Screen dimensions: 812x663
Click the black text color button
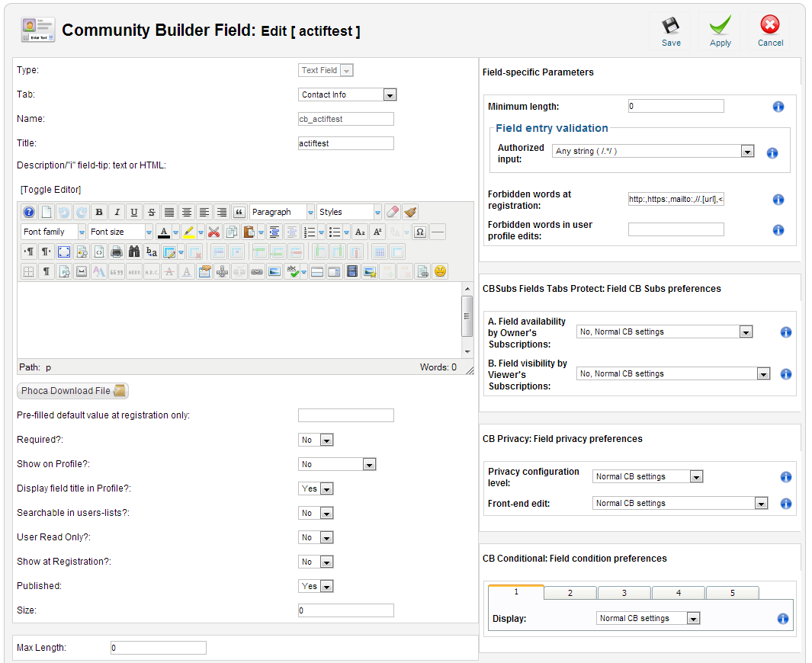[164, 232]
